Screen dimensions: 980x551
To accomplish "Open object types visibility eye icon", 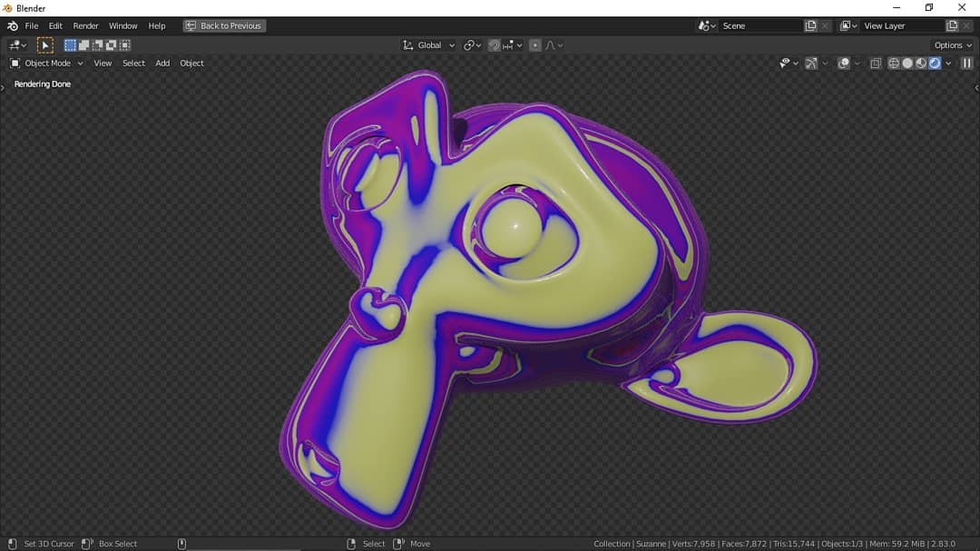I will [789, 64].
